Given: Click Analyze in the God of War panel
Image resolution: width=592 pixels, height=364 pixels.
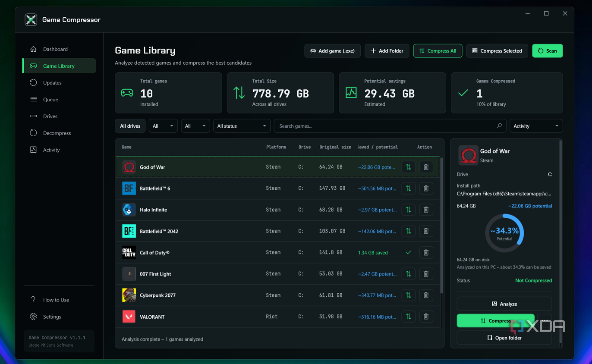Looking at the screenshot, I should (504, 304).
